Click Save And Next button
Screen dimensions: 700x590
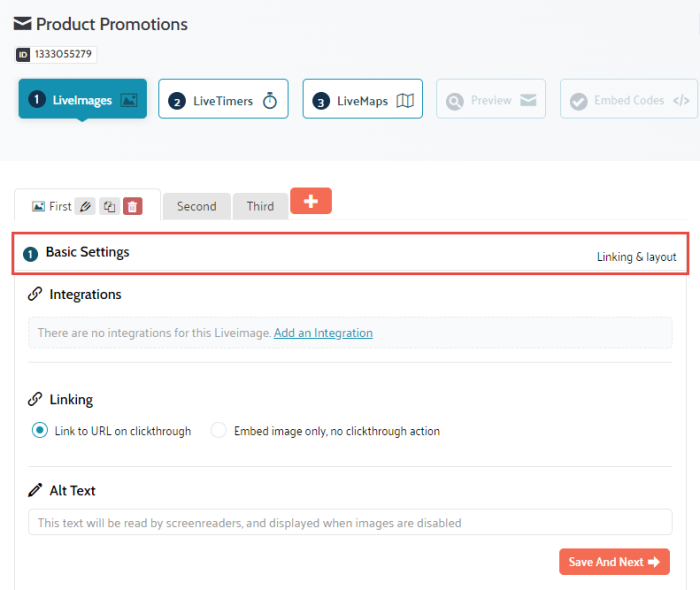[613, 562]
